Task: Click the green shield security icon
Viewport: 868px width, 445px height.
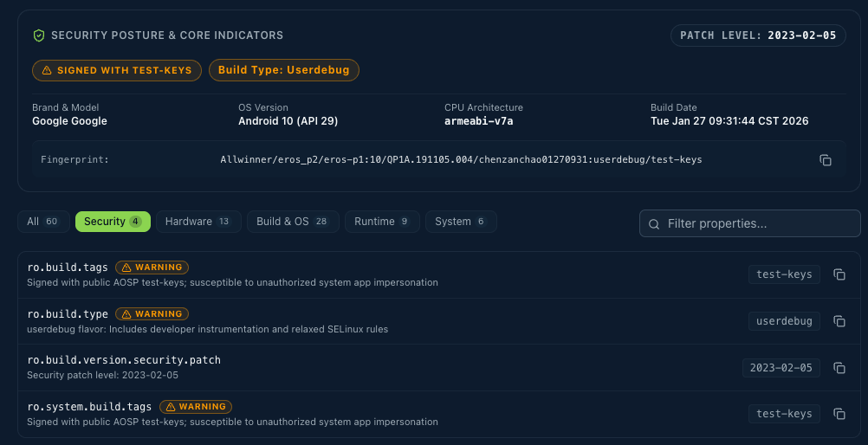Action: pos(39,35)
